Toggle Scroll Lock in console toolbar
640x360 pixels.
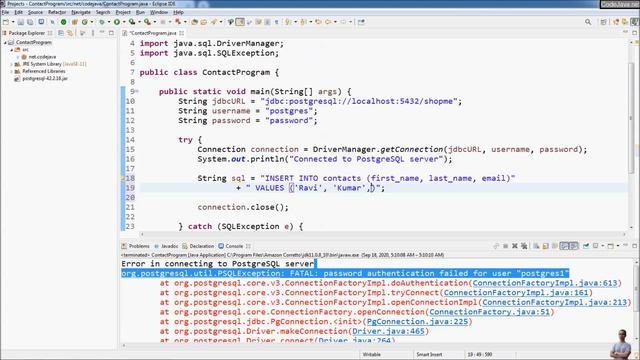pyautogui.click(x=545, y=246)
